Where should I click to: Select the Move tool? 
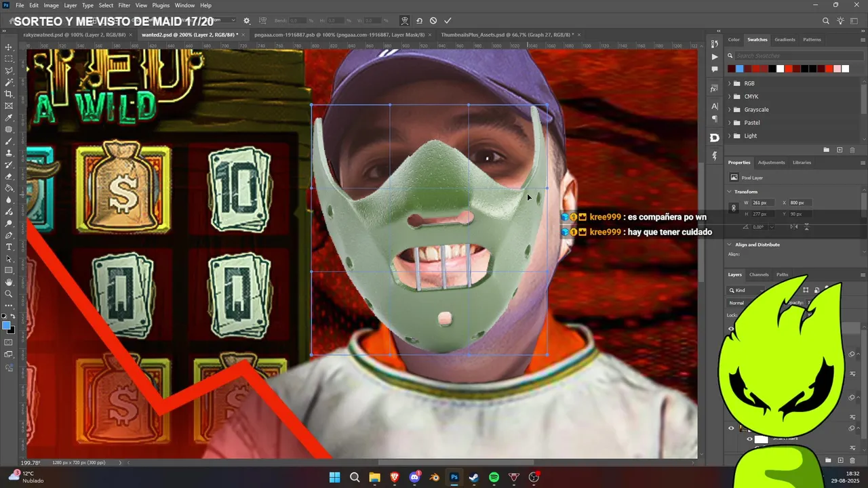[9, 47]
